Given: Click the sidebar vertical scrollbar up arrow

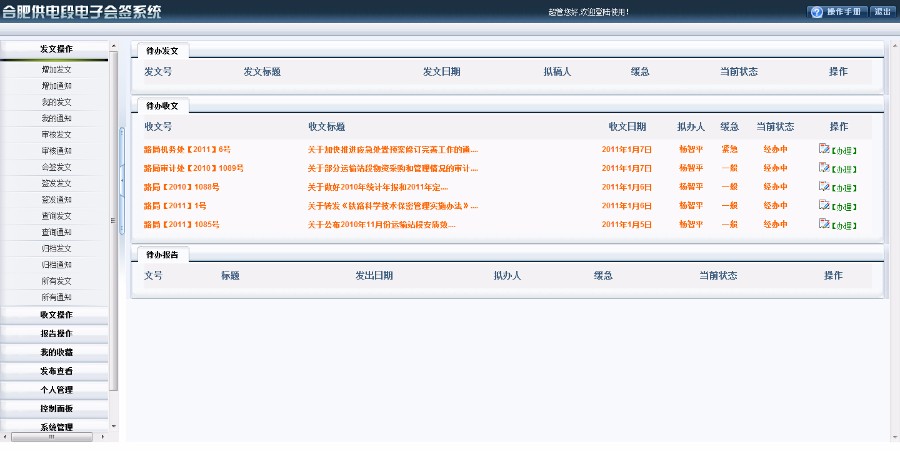Looking at the screenshot, I should coord(113,46).
